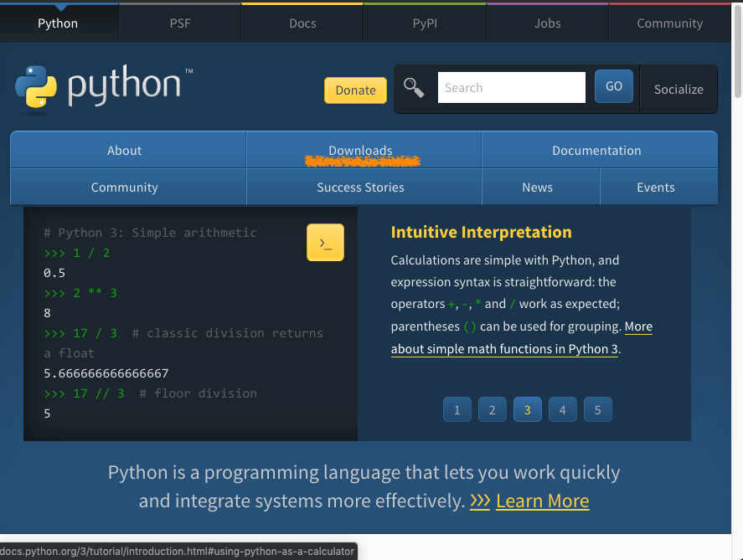The width and height of the screenshot is (743, 560).
Task: Show slide 5 of the code carousel
Action: (597, 409)
